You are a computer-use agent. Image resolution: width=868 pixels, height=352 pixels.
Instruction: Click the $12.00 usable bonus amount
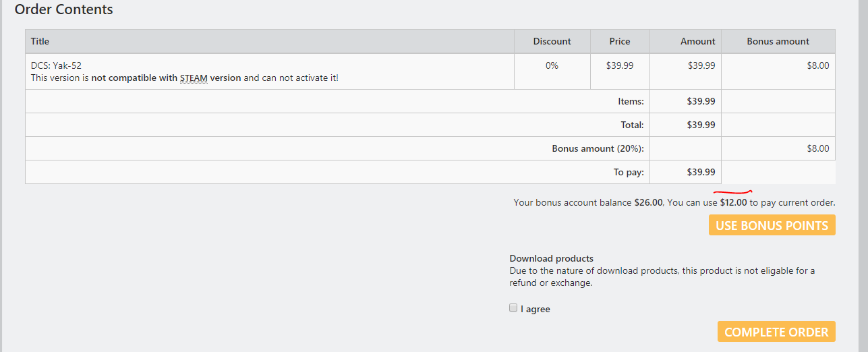[733, 202]
